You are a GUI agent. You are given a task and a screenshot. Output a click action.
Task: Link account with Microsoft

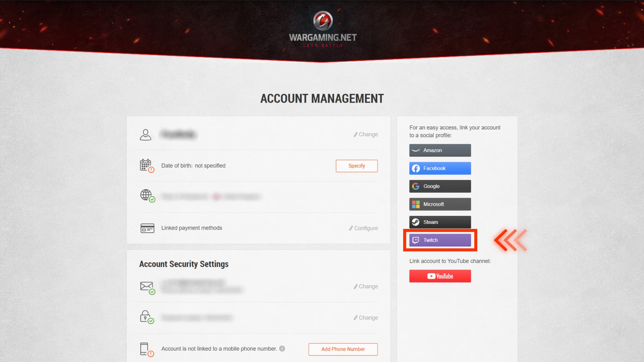[440, 204]
